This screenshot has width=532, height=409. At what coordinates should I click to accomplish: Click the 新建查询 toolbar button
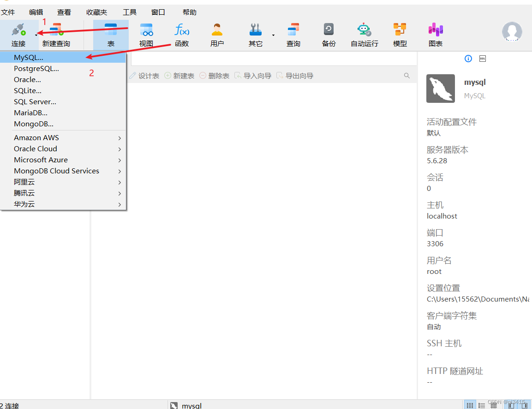click(x=56, y=35)
